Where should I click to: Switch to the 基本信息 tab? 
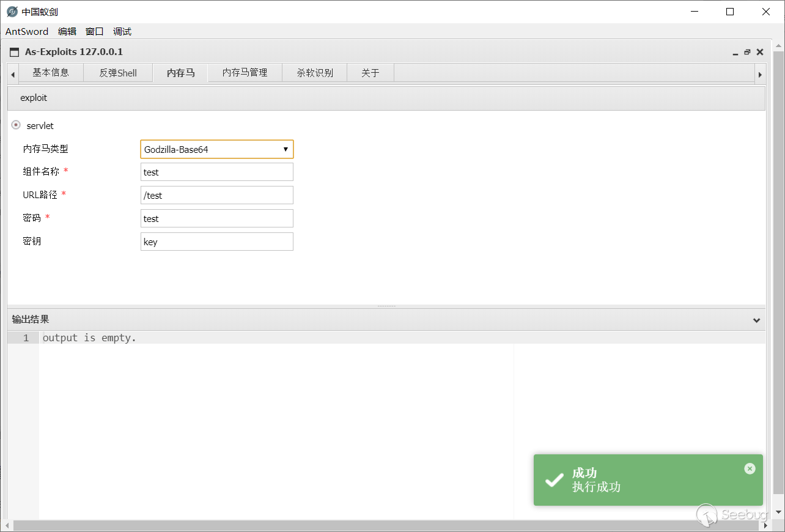[51, 73]
